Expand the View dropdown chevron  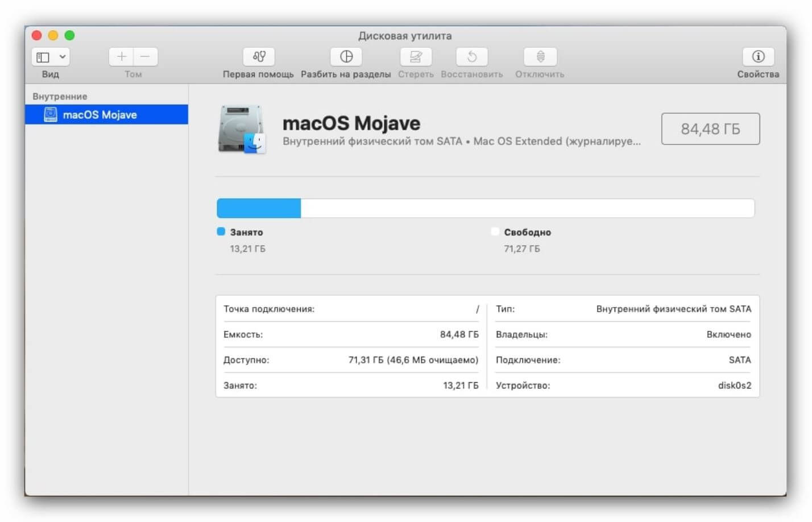(63, 57)
